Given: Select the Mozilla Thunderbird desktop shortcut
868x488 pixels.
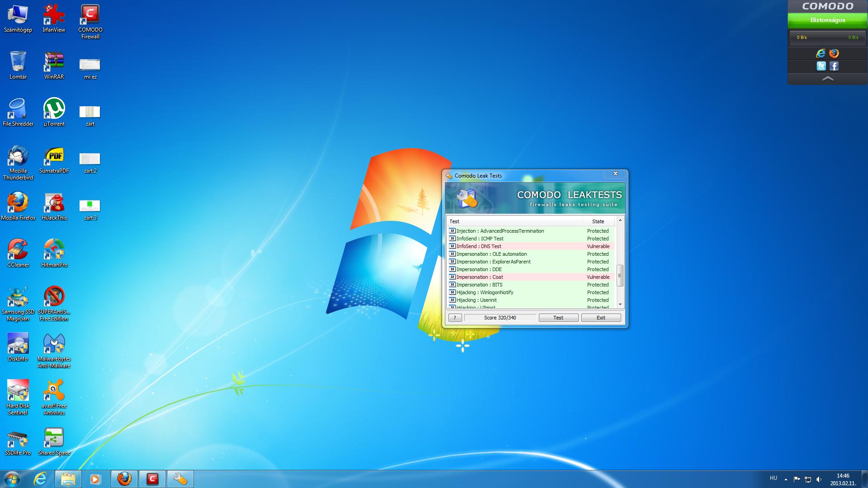Looking at the screenshot, I should 18,163.
